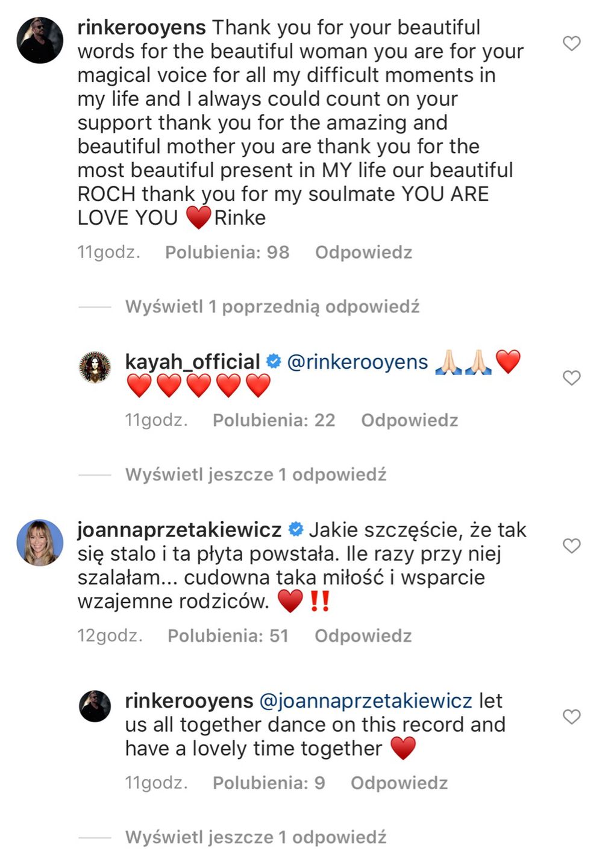This screenshot has width=614, height=868.
Task: Reply to rinkerooyens' top comment via Odpowiedz
Action: point(363,253)
